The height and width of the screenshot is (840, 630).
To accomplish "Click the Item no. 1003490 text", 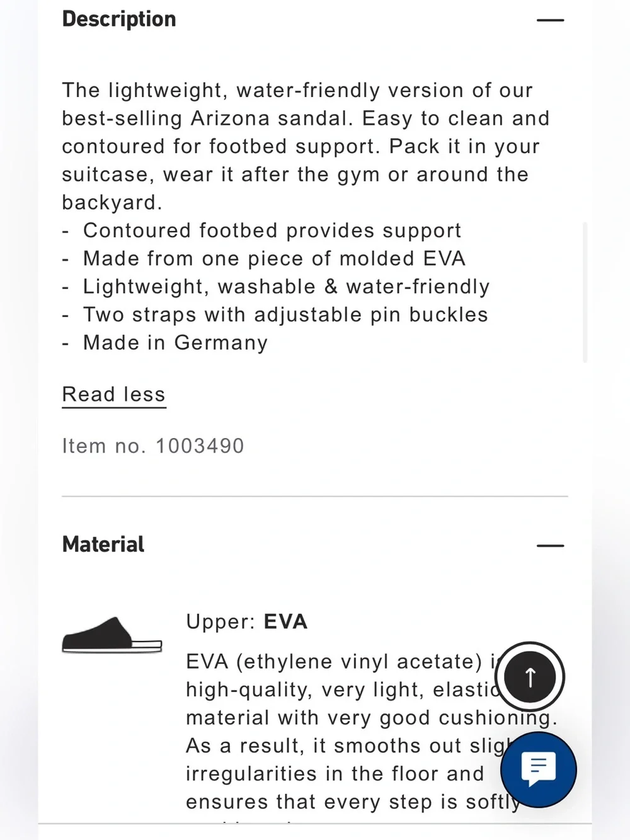I will coord(153,446).
